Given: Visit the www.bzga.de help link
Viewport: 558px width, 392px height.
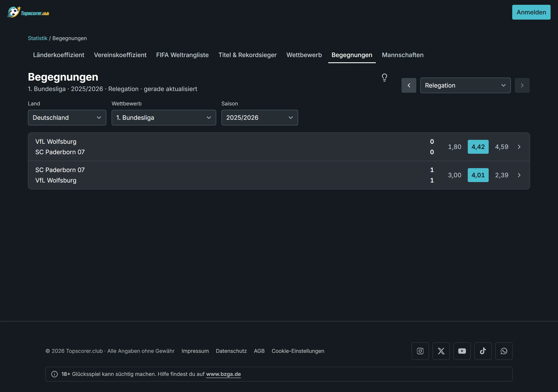Looking at the screenshot, I should pyautogui.click(x=223, y=374).
